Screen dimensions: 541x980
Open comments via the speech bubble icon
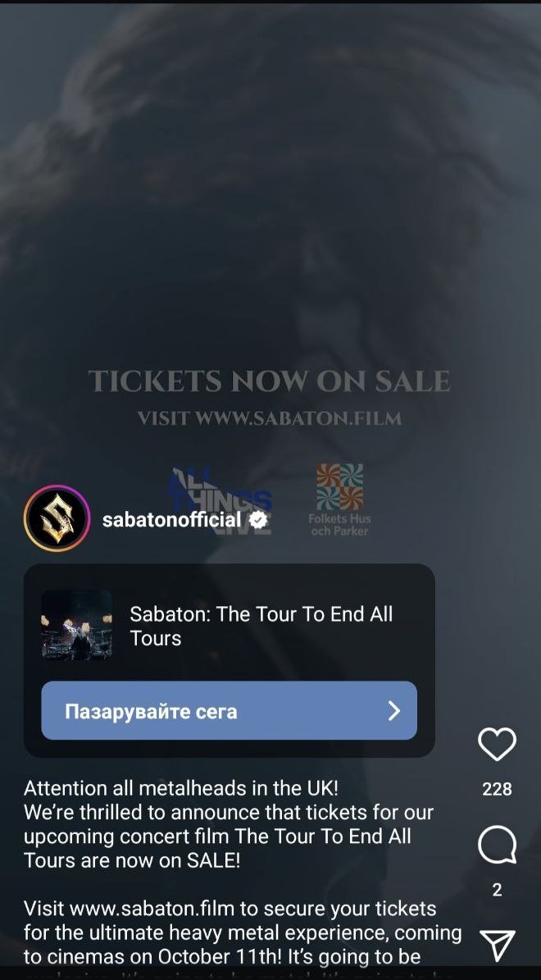point(497,845)
